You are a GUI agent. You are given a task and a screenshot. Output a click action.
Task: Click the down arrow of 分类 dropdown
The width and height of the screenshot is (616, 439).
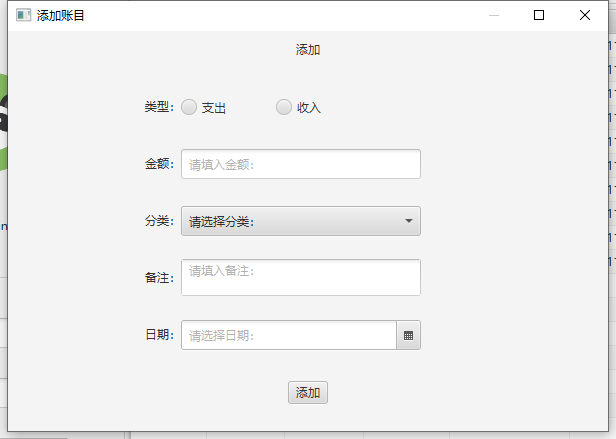(409, 221)
